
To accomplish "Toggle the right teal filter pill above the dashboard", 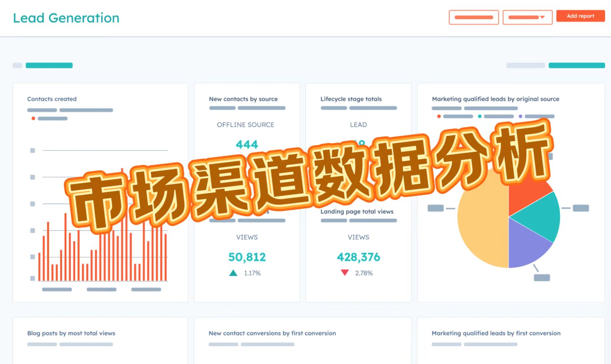I will click(x=577, y=65).
